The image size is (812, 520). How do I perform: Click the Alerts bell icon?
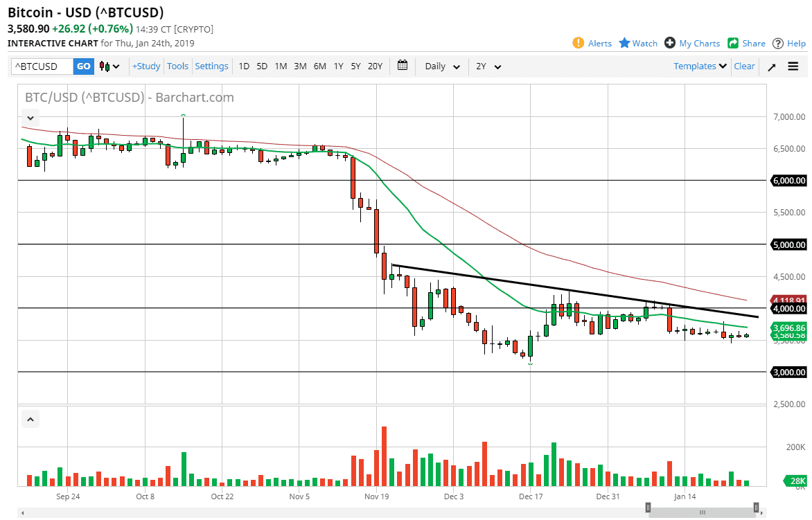[x=577, y=43]
